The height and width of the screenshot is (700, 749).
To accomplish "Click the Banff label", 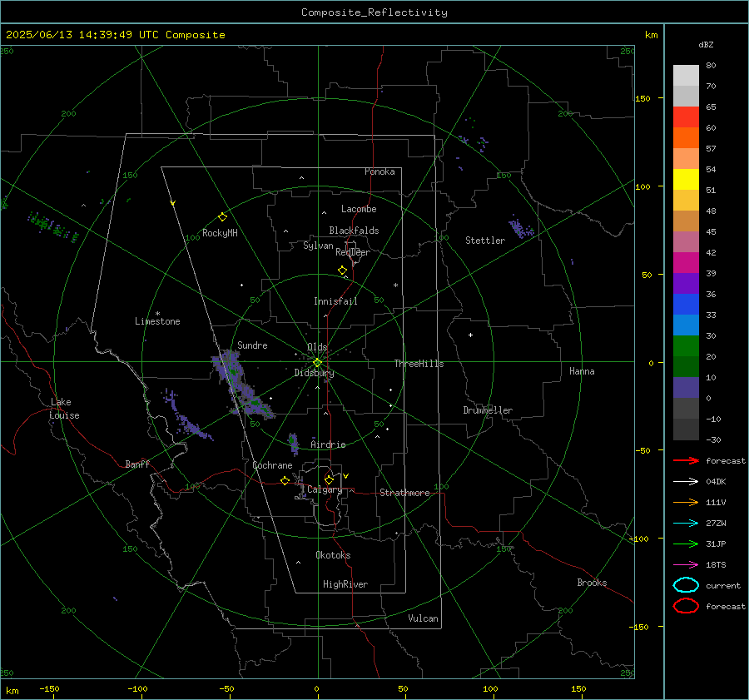I will (x=137, y=464).
